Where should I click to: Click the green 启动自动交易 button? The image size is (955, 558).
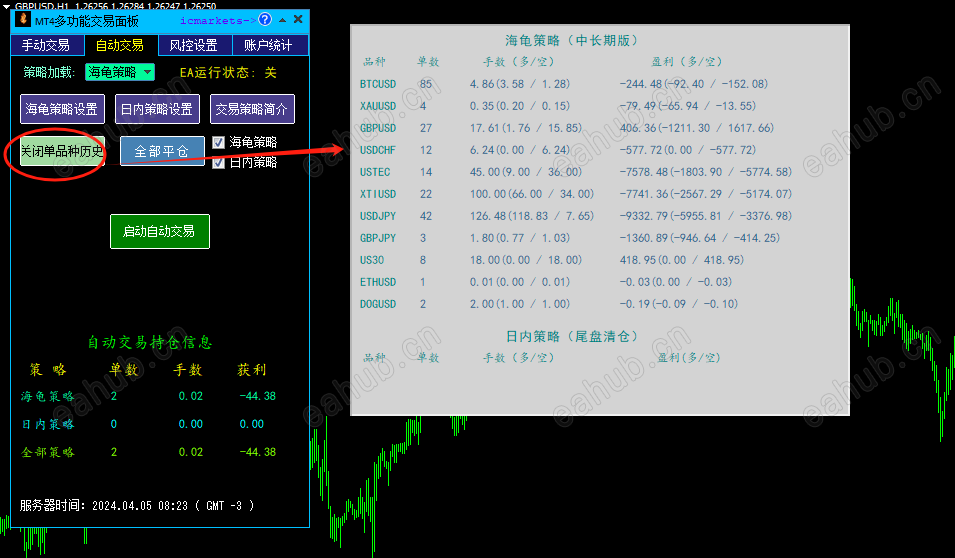click(x=160, y=231)
